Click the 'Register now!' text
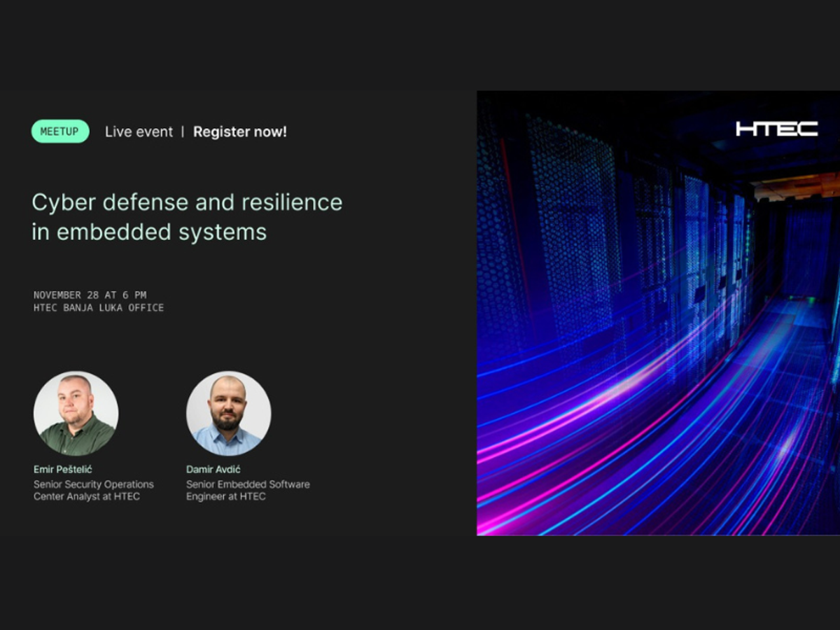Viewport: 840px width, 630px height. (240, 132)
